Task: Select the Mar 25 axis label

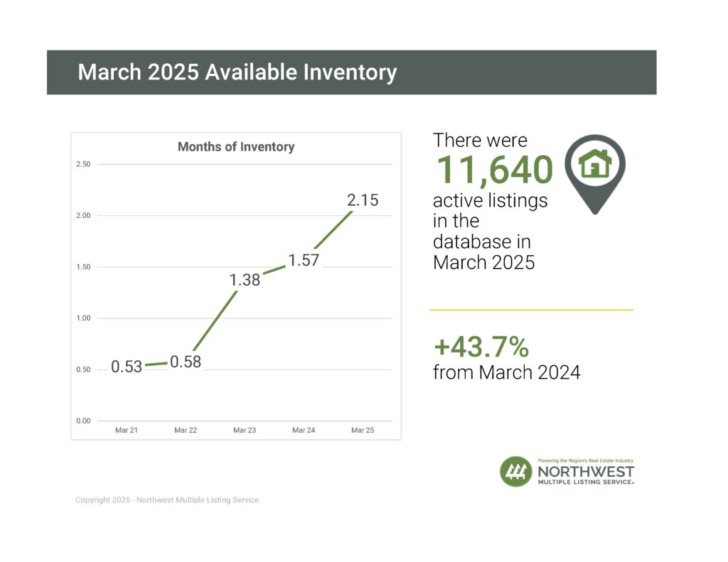Action: [363, 431]
